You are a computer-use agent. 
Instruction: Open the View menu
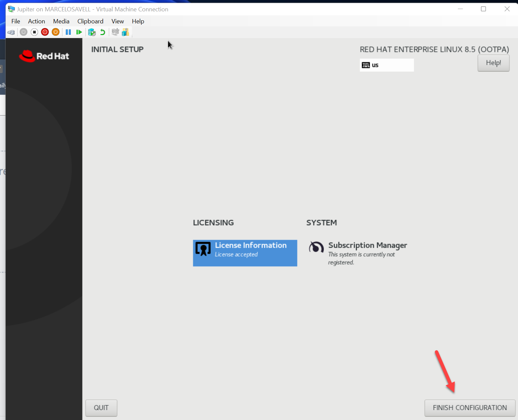[118, 21]
